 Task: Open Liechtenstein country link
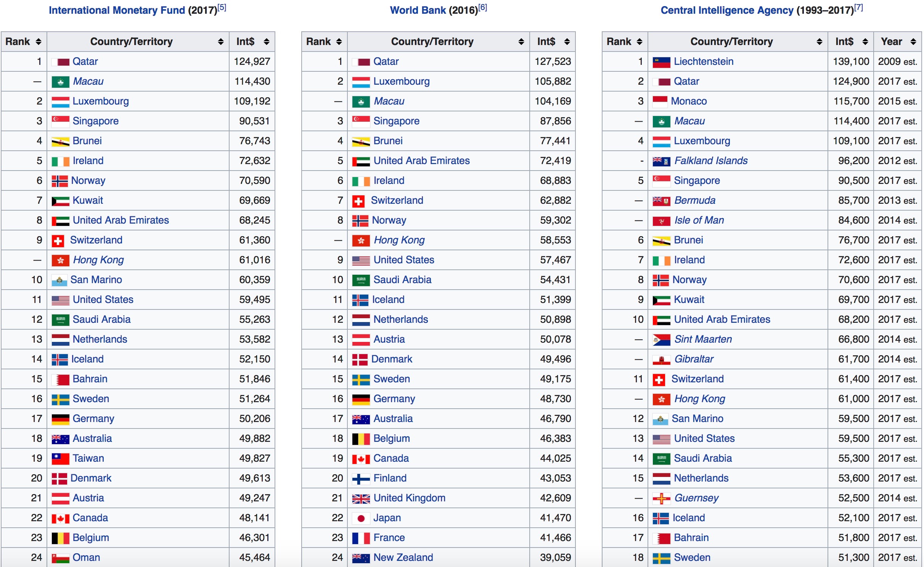(704, 61)
